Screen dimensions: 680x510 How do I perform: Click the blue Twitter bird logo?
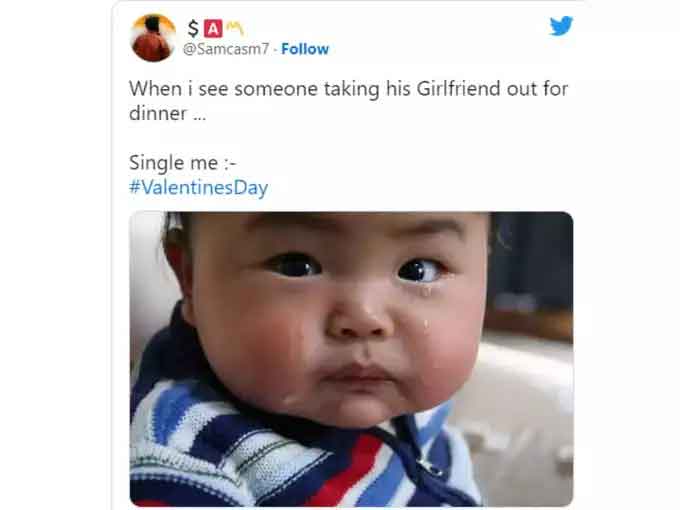click(x=561, y=26)
